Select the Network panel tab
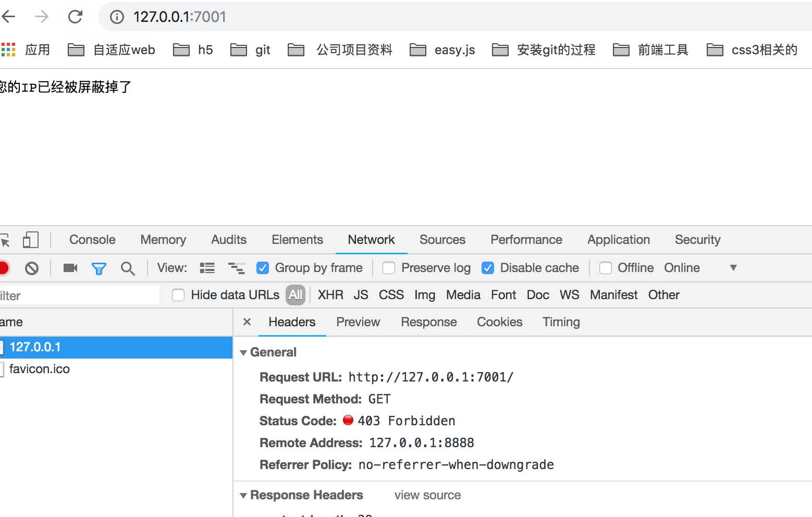812x517 pixels. (x=371, y=240)
